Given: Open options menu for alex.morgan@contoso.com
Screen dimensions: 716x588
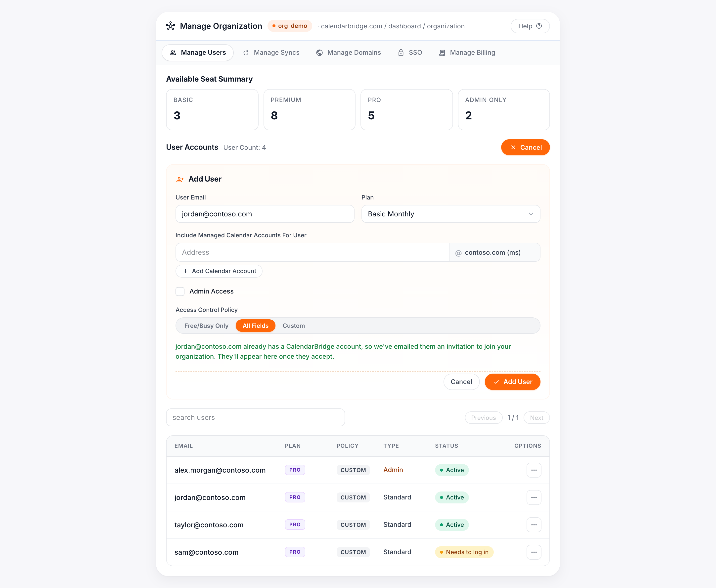Looking at the screenshot, I should pos(534,470).
